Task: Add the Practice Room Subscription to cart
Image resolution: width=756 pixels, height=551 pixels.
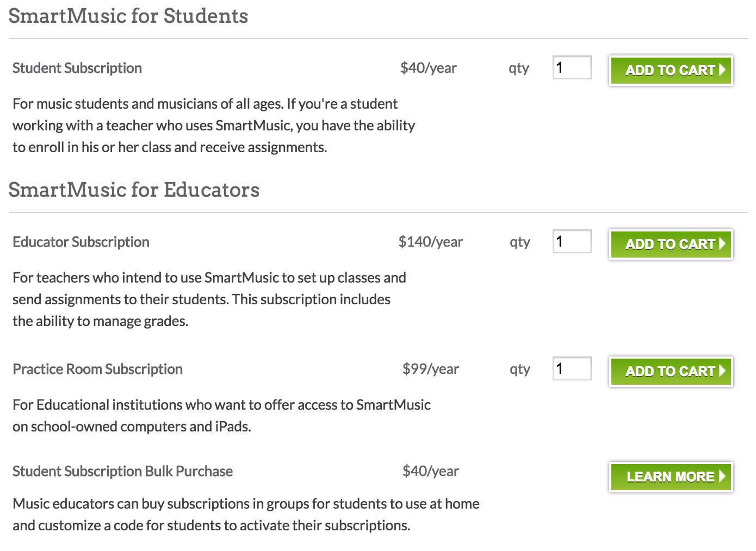Action: coord(670,372)
